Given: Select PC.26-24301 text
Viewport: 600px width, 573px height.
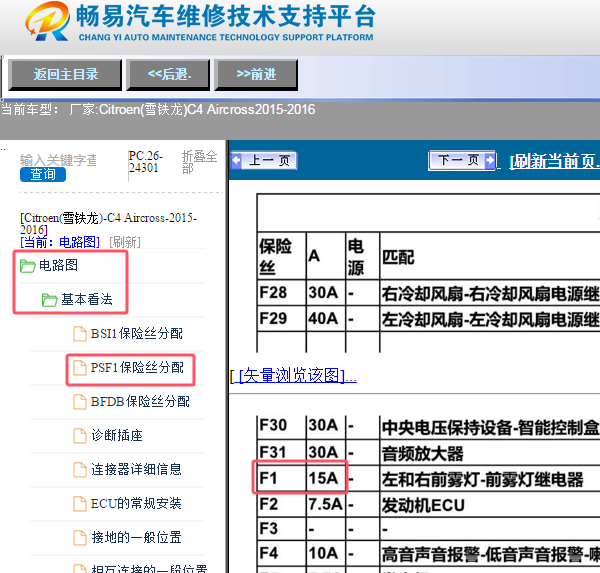Looking at the screenshot, I should (145, 162).
